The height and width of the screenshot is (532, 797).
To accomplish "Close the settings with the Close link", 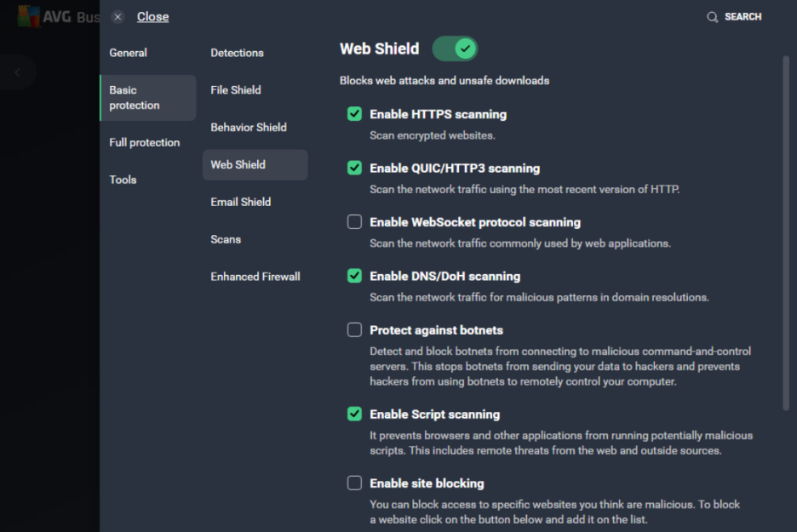I will coord(152,16).
